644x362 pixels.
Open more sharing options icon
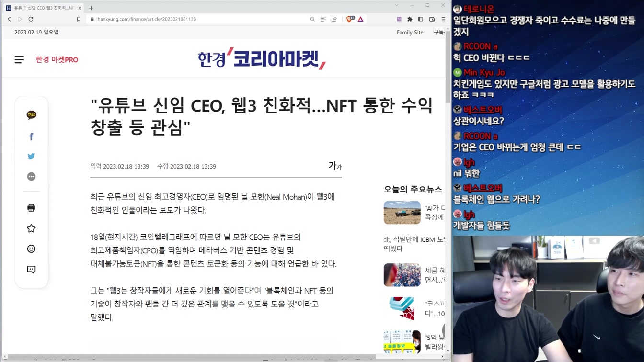pyautogui.click(x=31, y=177)
